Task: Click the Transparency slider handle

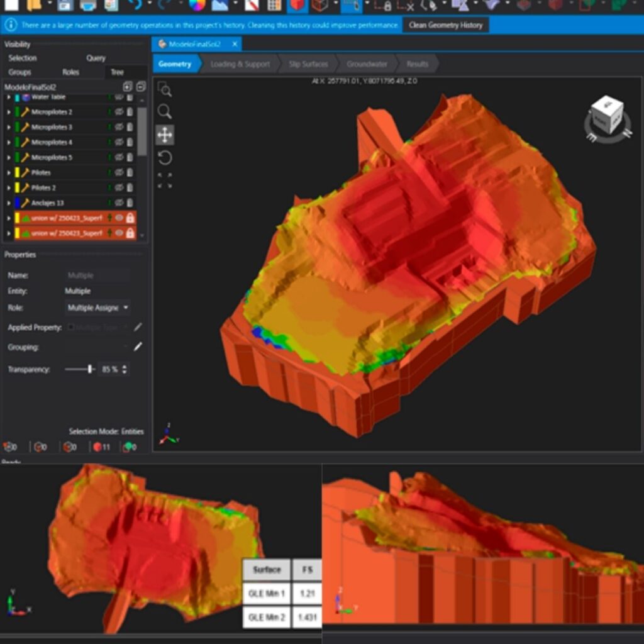Action: tap(91, 369)
